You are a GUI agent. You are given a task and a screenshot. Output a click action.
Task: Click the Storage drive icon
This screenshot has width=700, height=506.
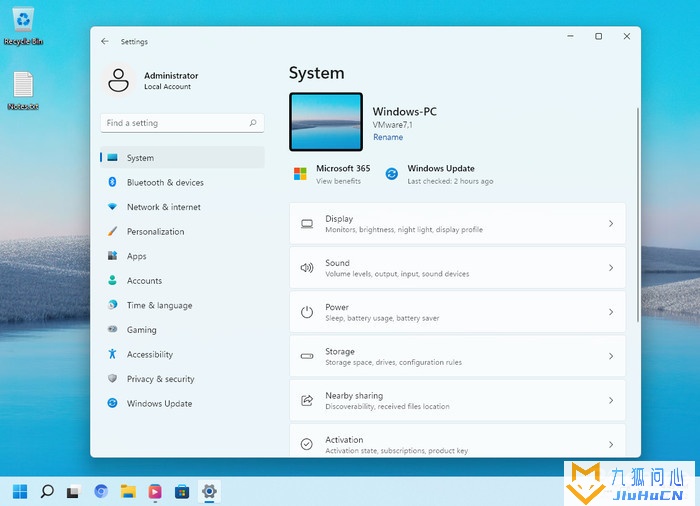coord(307,356)
